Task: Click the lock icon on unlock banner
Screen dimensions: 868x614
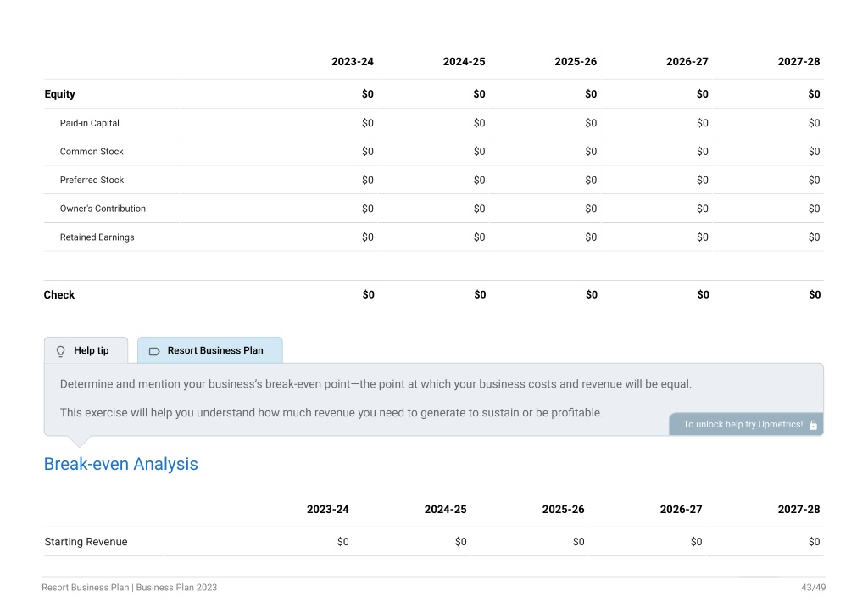Action: click(813, 425)
